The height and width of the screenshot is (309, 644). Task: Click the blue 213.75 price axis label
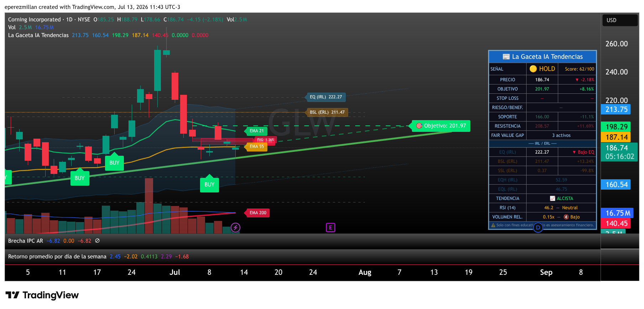pyautogui.click(x=616, y=109)
